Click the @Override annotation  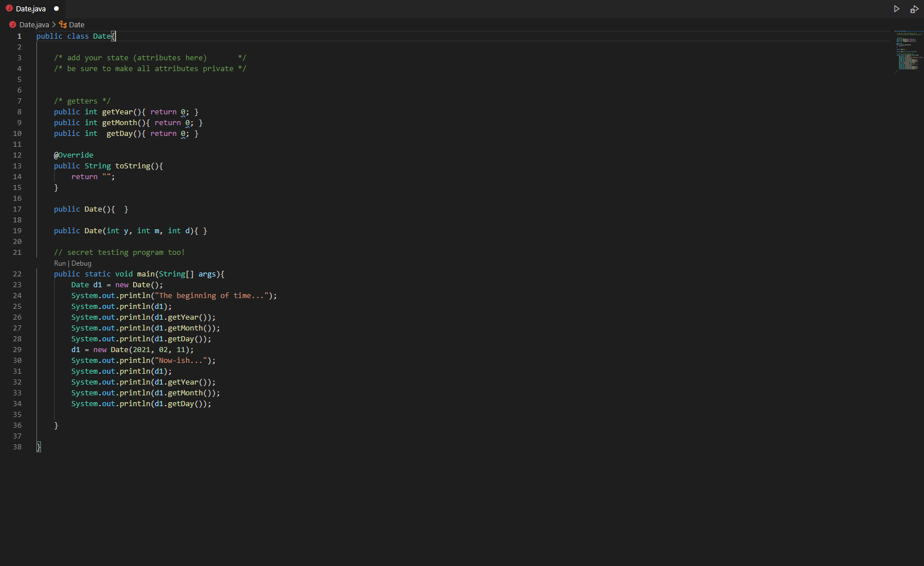(73, 155)
